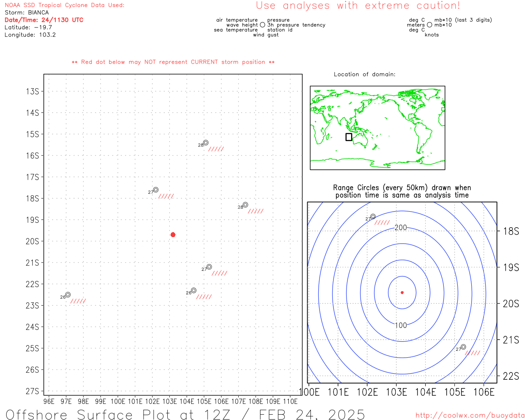Click the units legend circle beside 'meters'

tap(429, 25)
